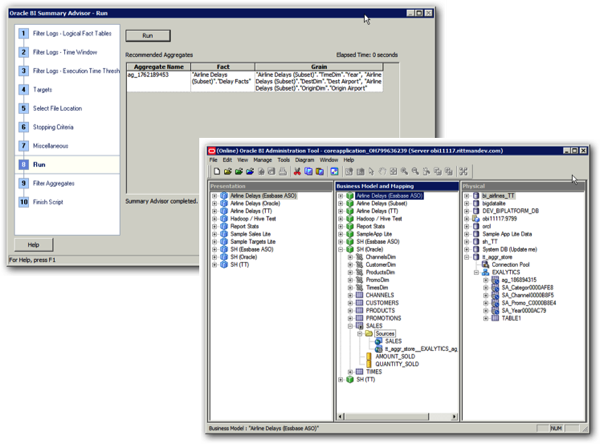Click the Connection Pool icon under tt_aggr_store
This screenshot has width=600, height=444.
[x=485, y=264]
